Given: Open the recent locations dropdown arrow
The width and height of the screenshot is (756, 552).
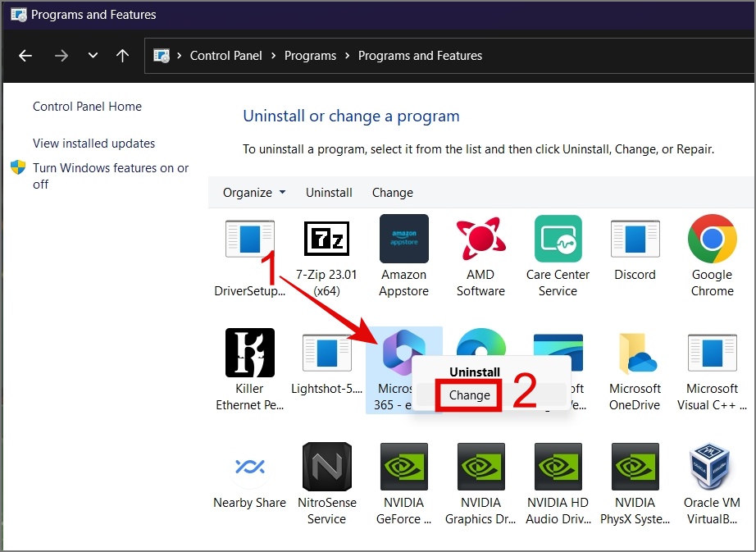Looking at the screenshot, I should (93, 56).
